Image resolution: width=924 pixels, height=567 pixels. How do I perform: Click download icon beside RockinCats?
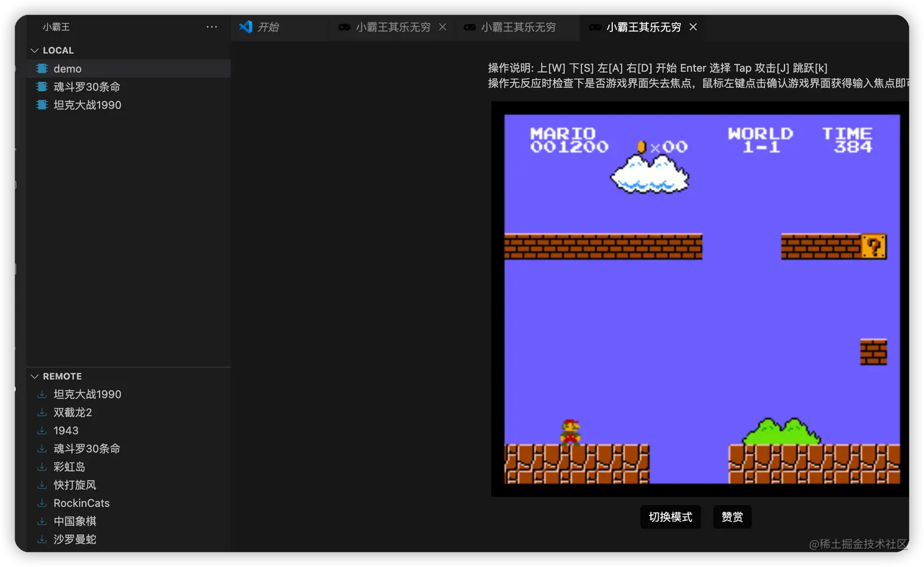coord(42,503)
